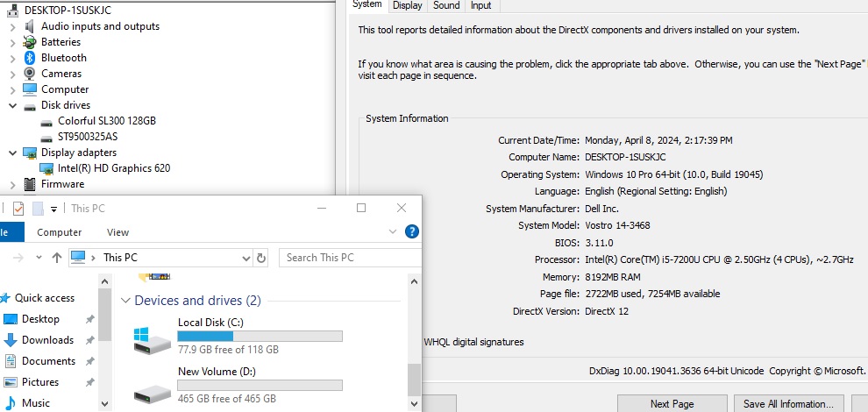Click the File Explorer help question mark icon

tap(411, 232)
